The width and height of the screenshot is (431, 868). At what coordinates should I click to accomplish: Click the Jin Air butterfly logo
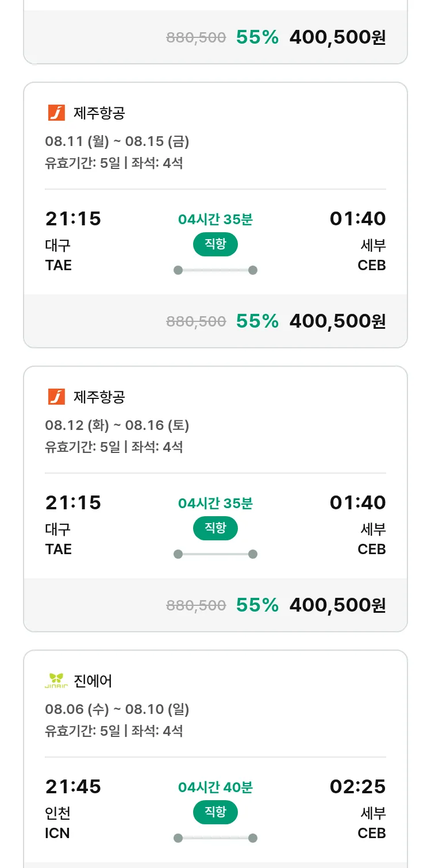point(56,681)
